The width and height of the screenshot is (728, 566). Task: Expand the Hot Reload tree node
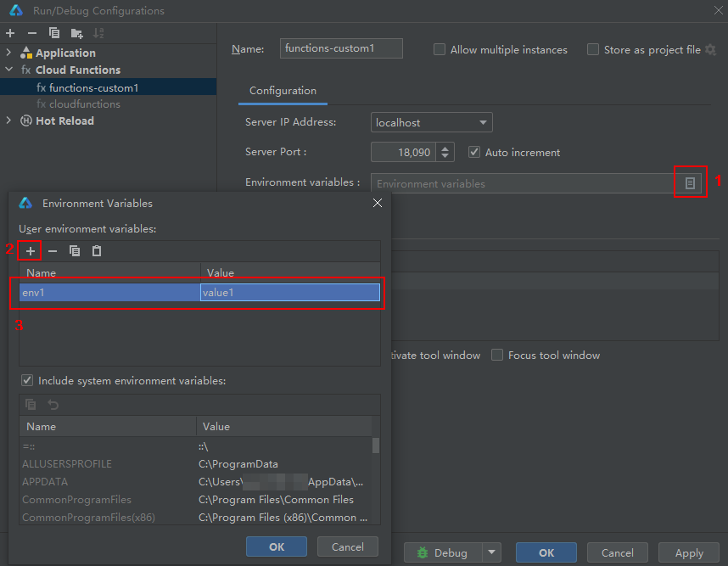9,121
